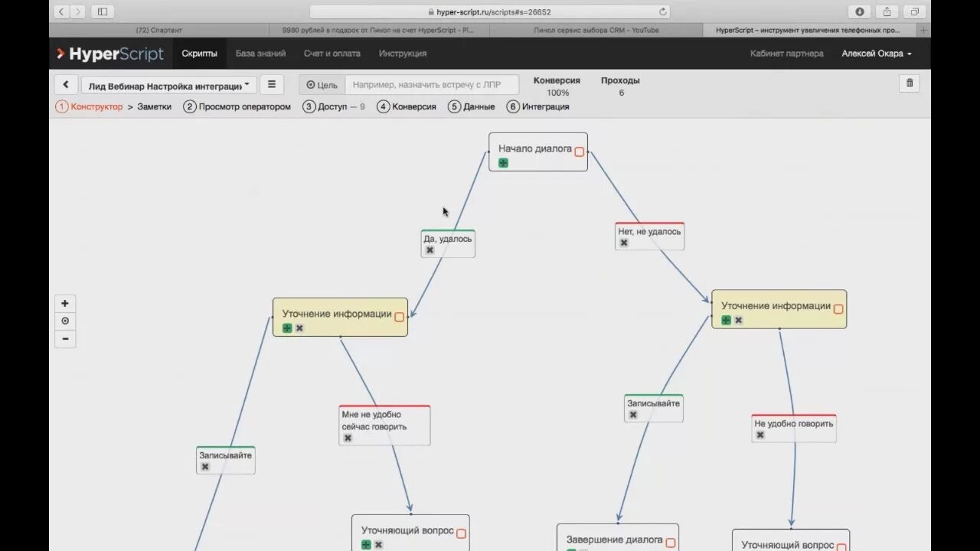Expand the Алексей Окара account menu
The width and height of the screenshot is (980, 551).
tap(877, 54)
